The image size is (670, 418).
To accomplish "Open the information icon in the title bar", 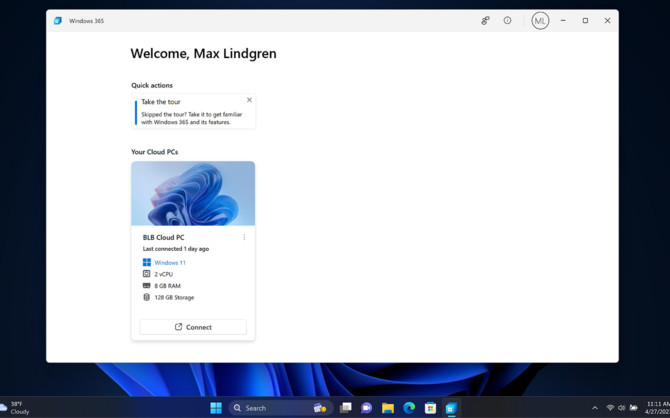I will pyautogui.click(x=507, y=21).
